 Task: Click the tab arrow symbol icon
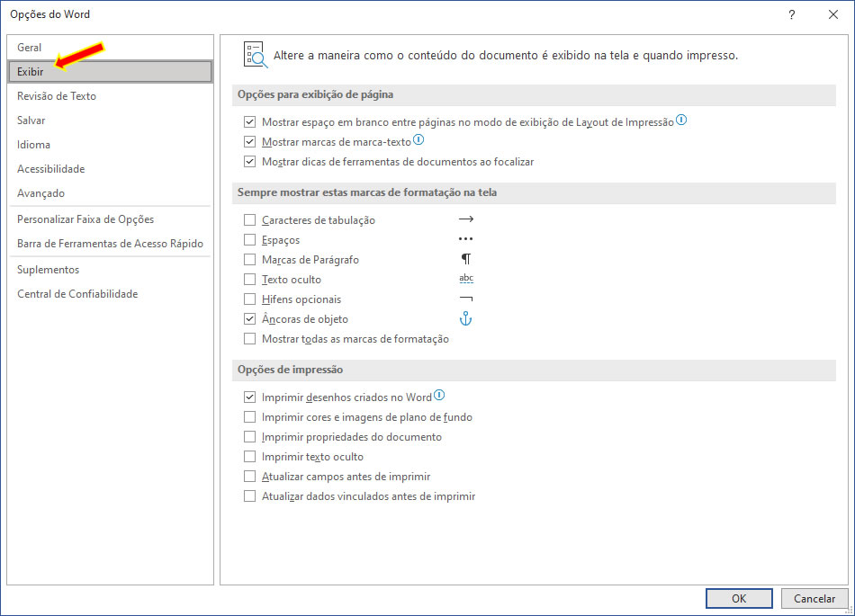click(465, 219)
